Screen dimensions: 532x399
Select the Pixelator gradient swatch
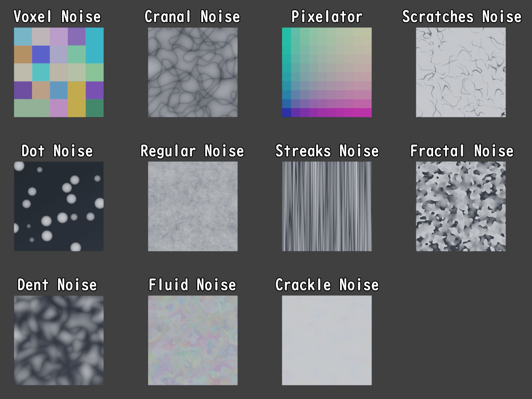pyautogui.click(x=327, y=72)
